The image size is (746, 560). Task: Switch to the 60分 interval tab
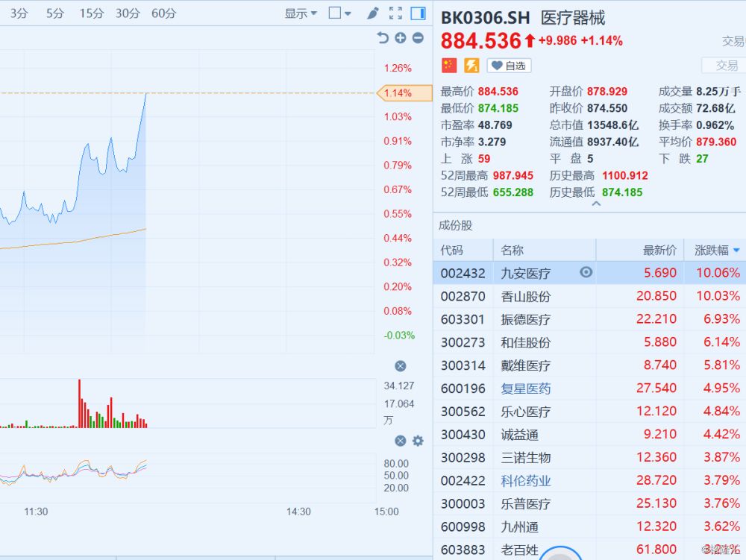[x=163, y=13]
